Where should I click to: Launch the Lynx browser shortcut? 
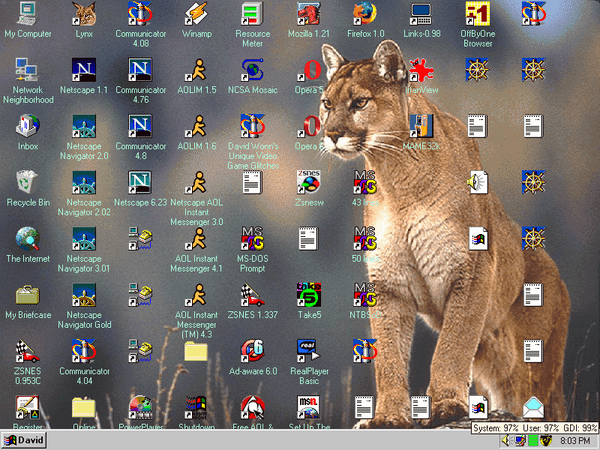click(84, 14)
